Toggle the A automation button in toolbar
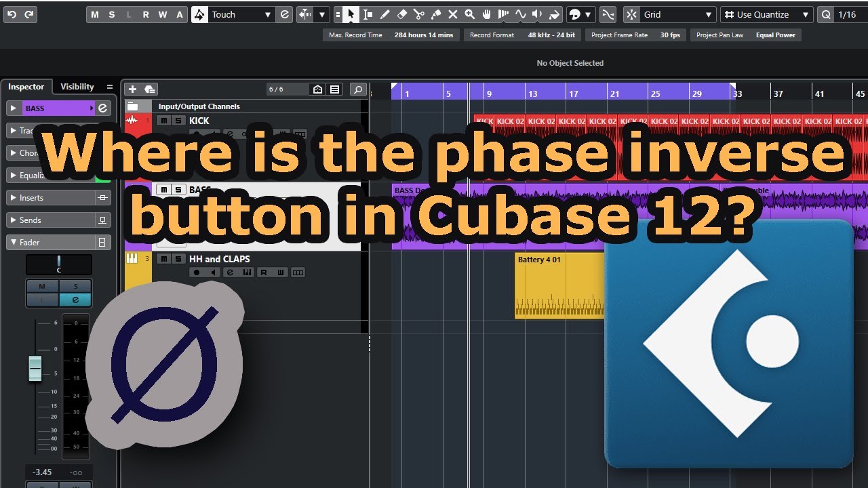Image resolution: width=868 pixels, height=488 pixels. [x=180, y=14]
